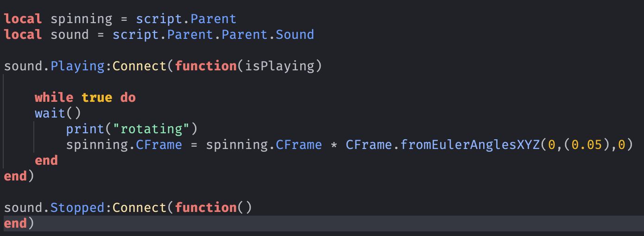The height and width of the screenshot is (236, 644).
Task: Click the Playing event name
Action: pyautogui.click(x=77, y=66)
